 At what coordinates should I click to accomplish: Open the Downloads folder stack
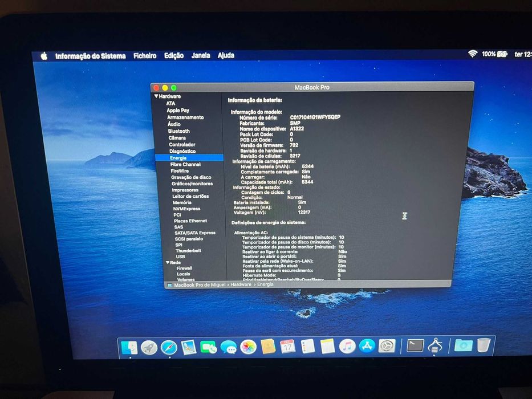tap(463, 345)
